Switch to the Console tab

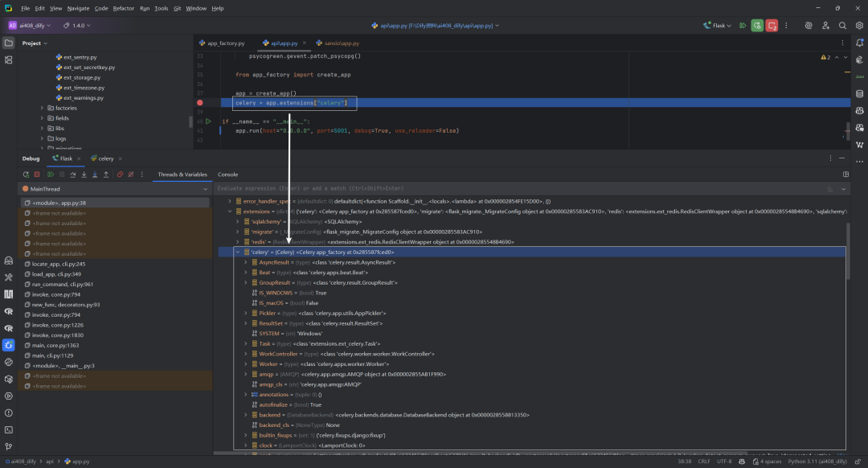click(x=227, y=174)
